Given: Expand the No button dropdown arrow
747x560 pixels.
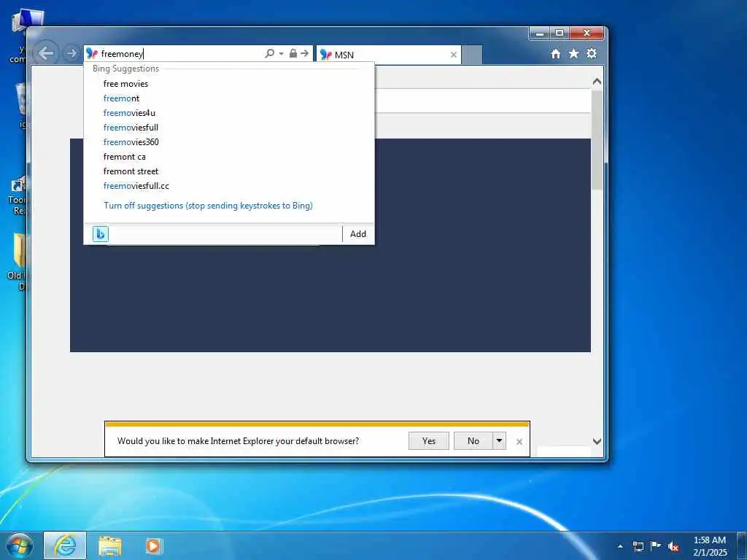Looking at the screenshot, I should click(499, 441).
